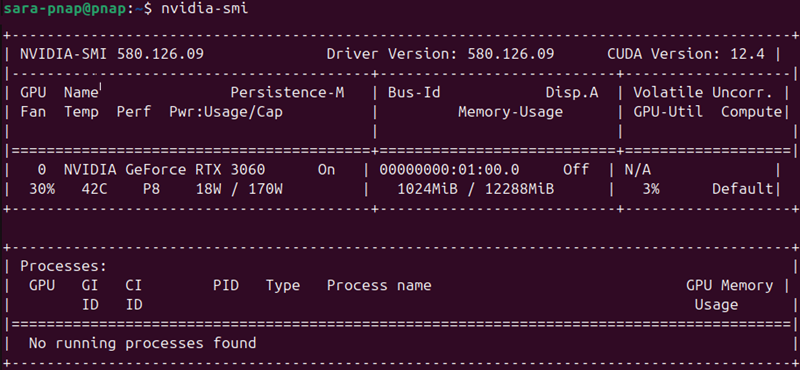Click the GI column header
The image size is (800, 370).
point(90,285)
